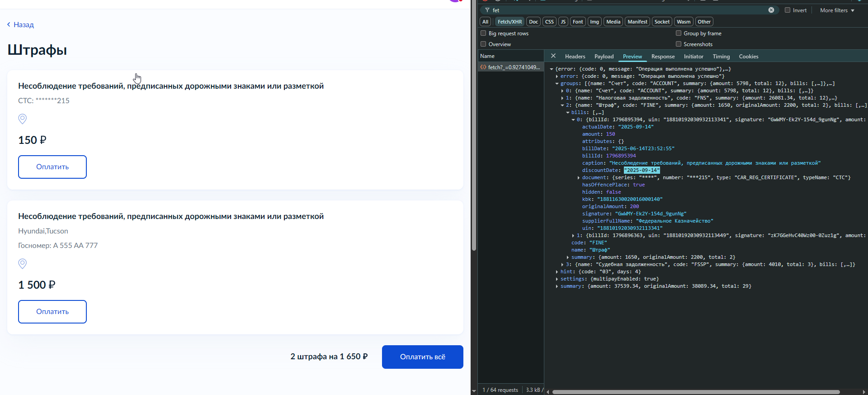Screen dimensions: 868x395
Task: Expand the hint node
Action: pos(557,272)
